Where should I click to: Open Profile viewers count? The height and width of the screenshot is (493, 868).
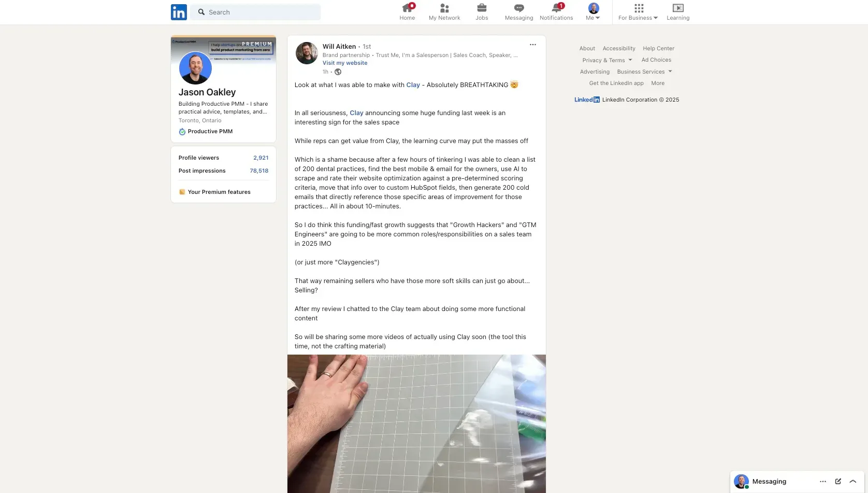coord(224,158)
